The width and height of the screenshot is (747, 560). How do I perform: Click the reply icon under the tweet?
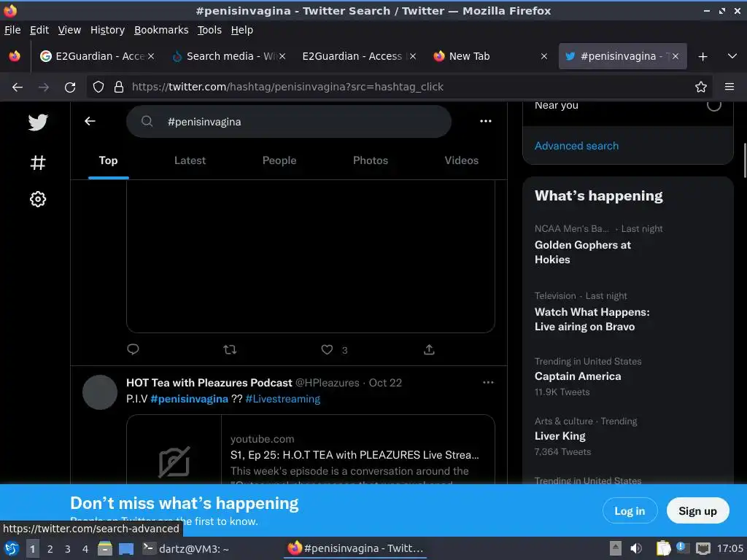133,349
